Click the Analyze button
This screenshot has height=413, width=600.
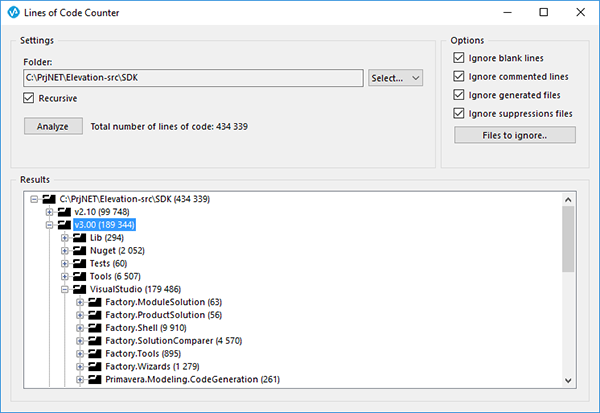[53, 126]
